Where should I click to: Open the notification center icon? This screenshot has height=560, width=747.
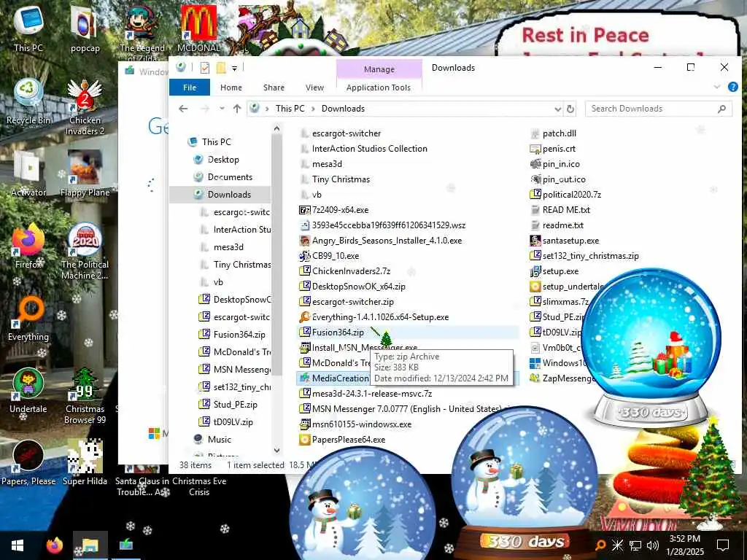(x=723, y=545)
